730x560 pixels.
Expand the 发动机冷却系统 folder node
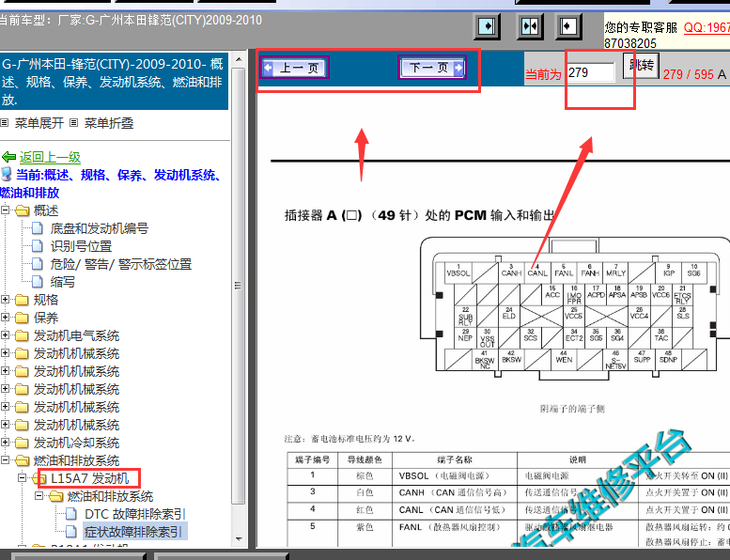coord(5,443)
